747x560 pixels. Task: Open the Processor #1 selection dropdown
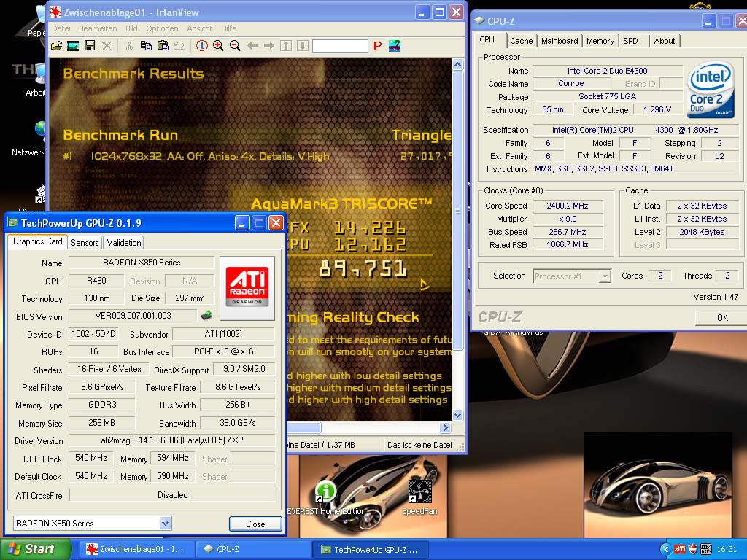click(605, 276)
